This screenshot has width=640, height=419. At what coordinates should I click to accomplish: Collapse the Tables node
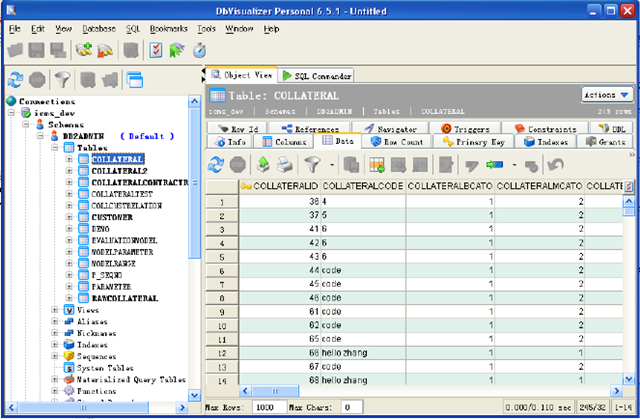55,147
